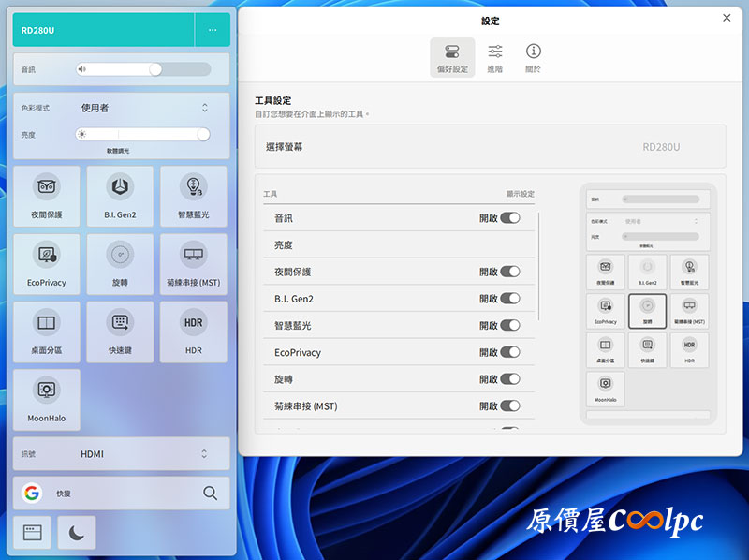
Task: Click the 旋轉 tile in the preview pane
Action: [x=647, y=311]
